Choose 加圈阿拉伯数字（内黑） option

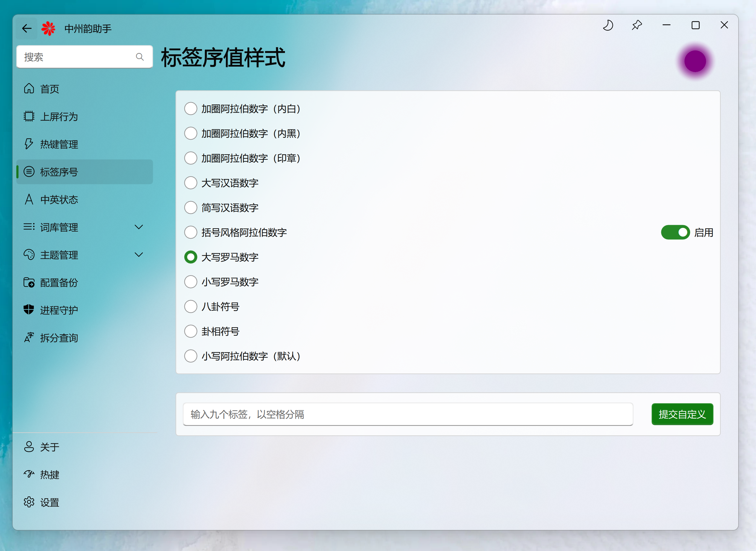pyautogui.click(x=191, y=134)
